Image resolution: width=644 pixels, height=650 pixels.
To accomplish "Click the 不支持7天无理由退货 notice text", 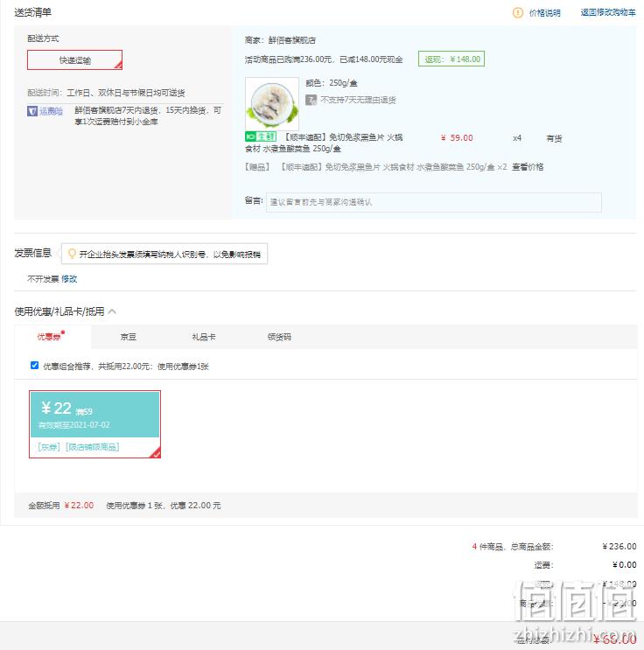I will coord(358,100).
